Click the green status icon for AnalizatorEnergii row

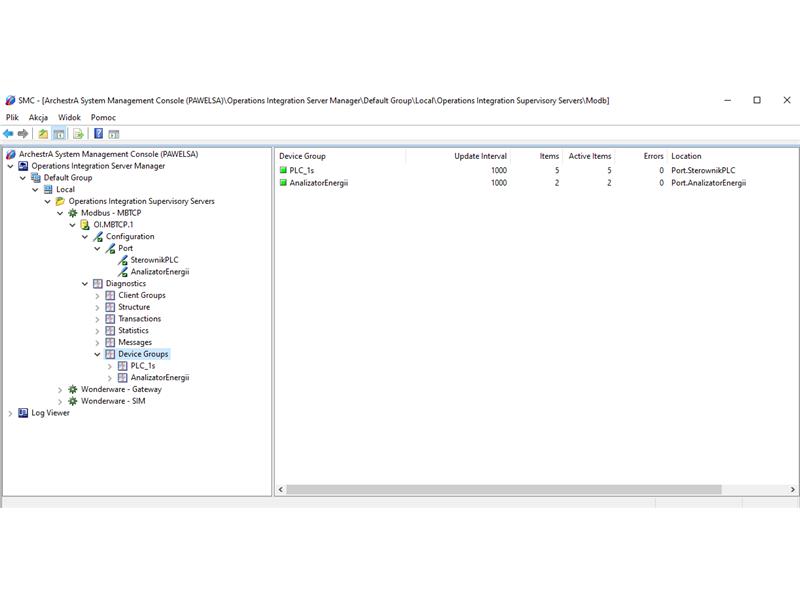pos(283,182)
